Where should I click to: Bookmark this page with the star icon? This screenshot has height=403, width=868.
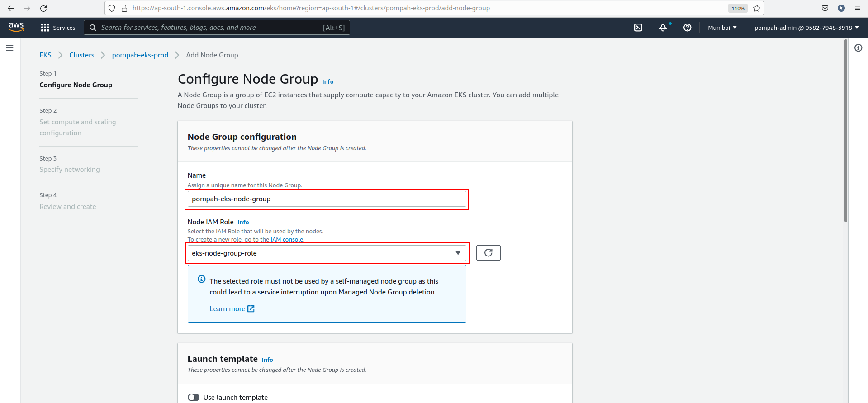pyautogui.click(x=757, y=8)
